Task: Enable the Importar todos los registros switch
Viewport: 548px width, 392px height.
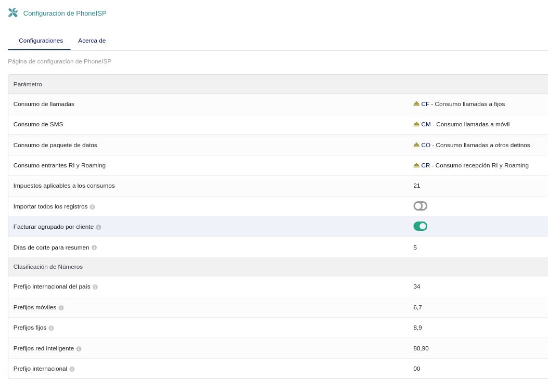Action: coord(420,206)
